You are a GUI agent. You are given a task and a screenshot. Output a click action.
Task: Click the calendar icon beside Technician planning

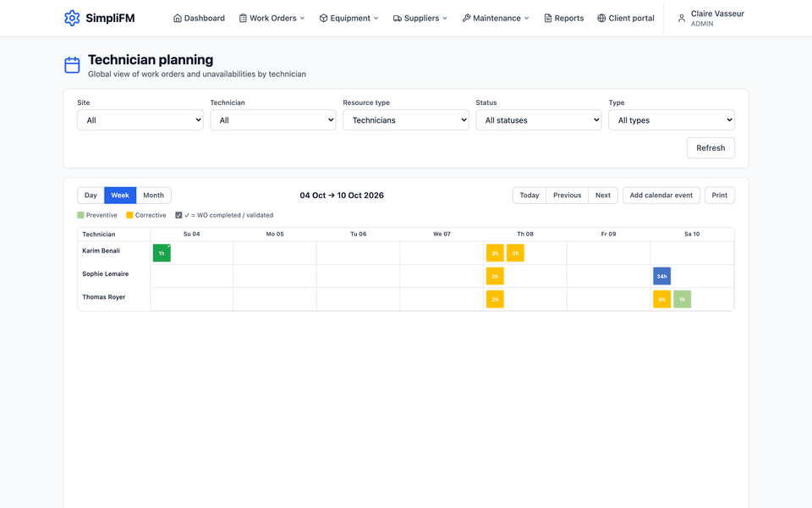[x=72, y=65]
